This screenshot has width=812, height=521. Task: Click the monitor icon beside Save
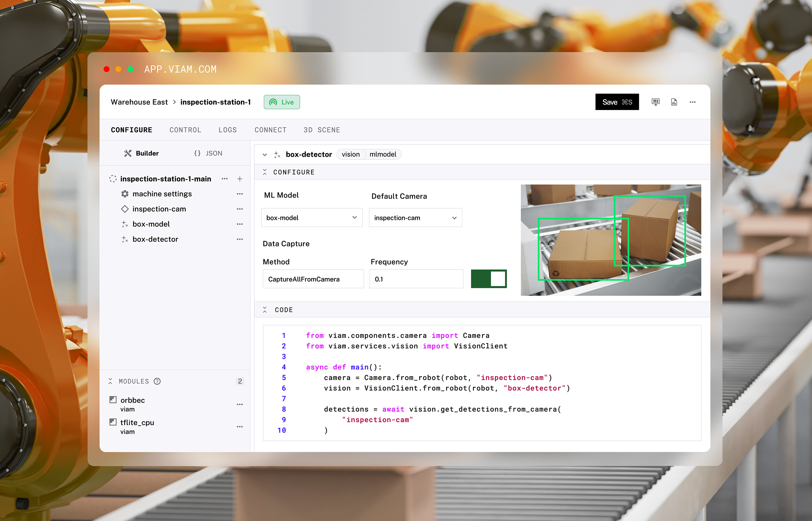(655, 102)
